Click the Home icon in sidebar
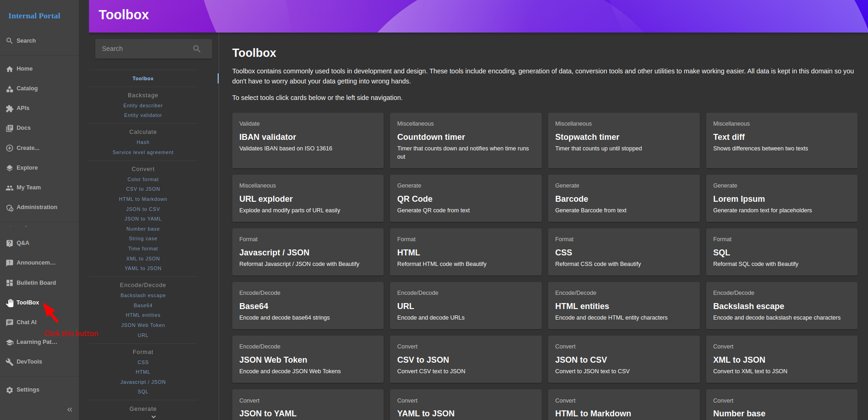 click(10, 69)
